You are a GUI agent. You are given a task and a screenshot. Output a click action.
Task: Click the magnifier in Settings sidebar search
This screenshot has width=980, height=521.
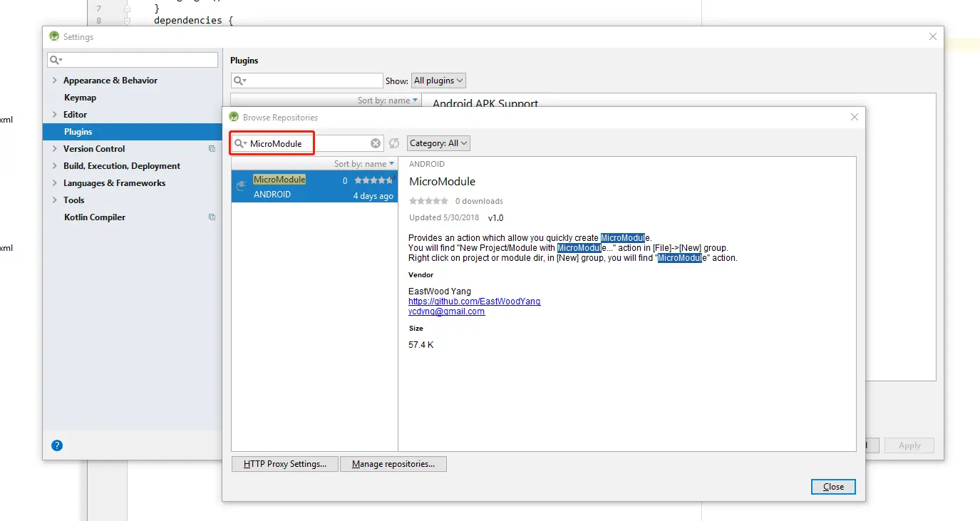point(56,60)
